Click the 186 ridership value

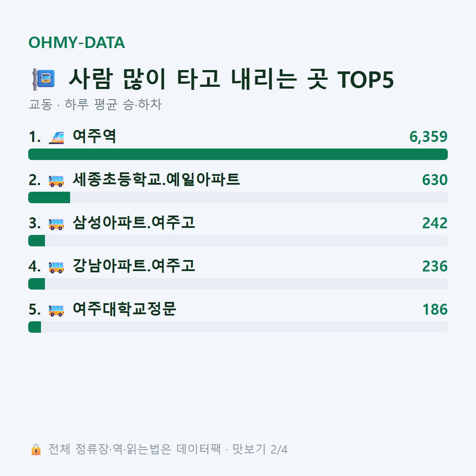coord(435,309)
